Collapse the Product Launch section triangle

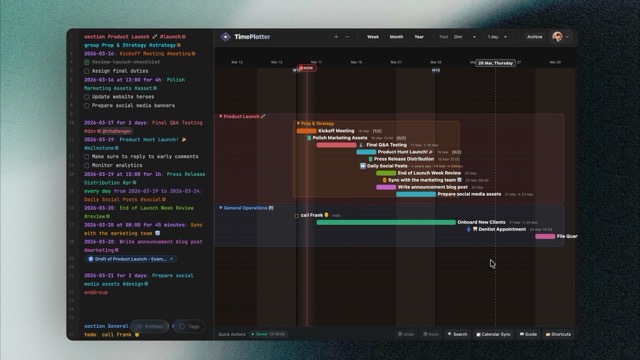click(x=220, y=116)
